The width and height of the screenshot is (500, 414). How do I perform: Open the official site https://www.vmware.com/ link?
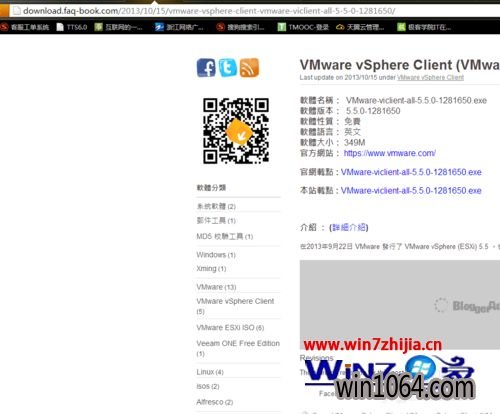click(390, 153)
